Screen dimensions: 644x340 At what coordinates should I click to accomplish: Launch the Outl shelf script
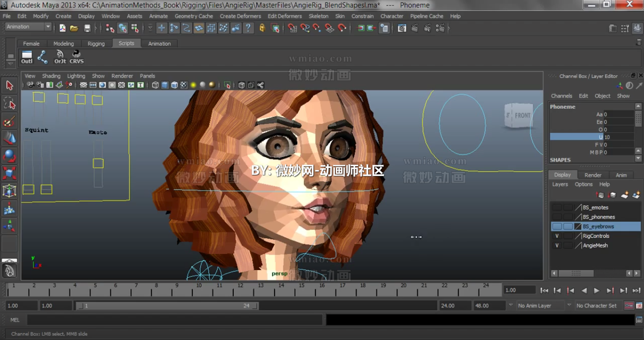[x=27, y=57]
